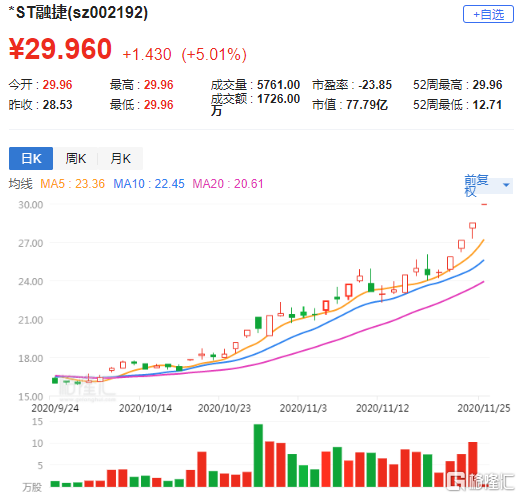Select the 日K daily chart tab

31,158
